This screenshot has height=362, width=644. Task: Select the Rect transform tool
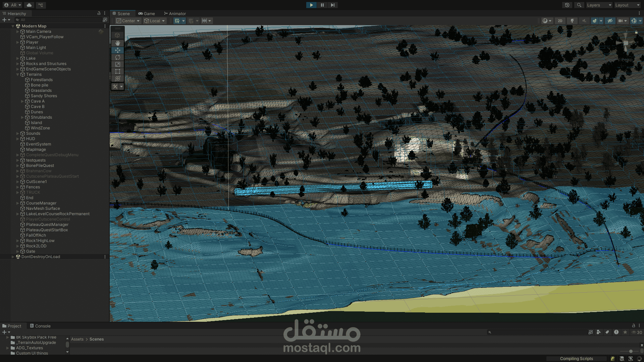click(117, 71)
